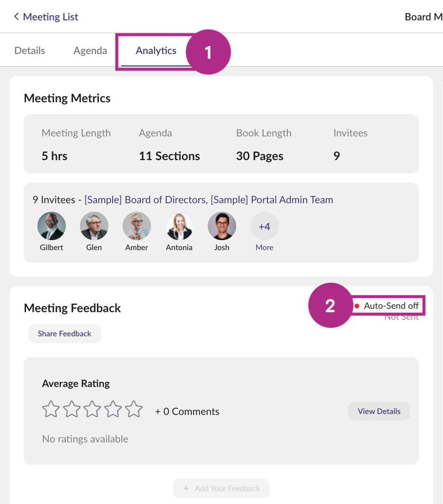
Task: Go back to Meeting List
Action: point(50,17)
